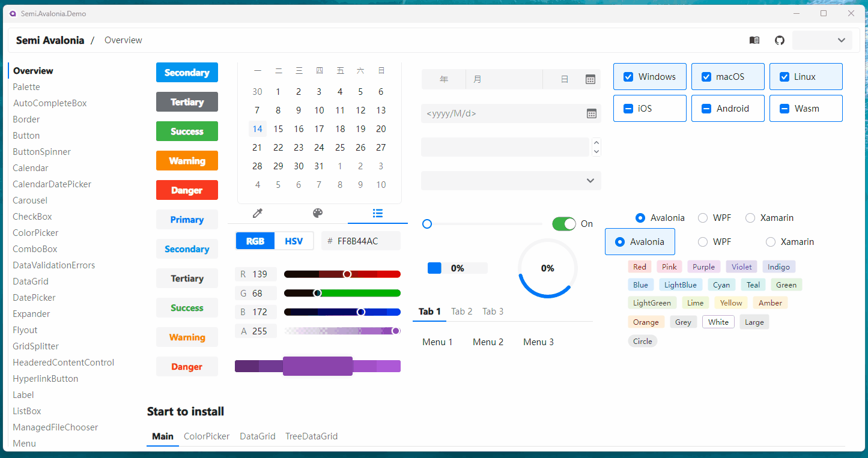Open the documentation book icon
The image size is (868, 458).
(x=754, y=40)
